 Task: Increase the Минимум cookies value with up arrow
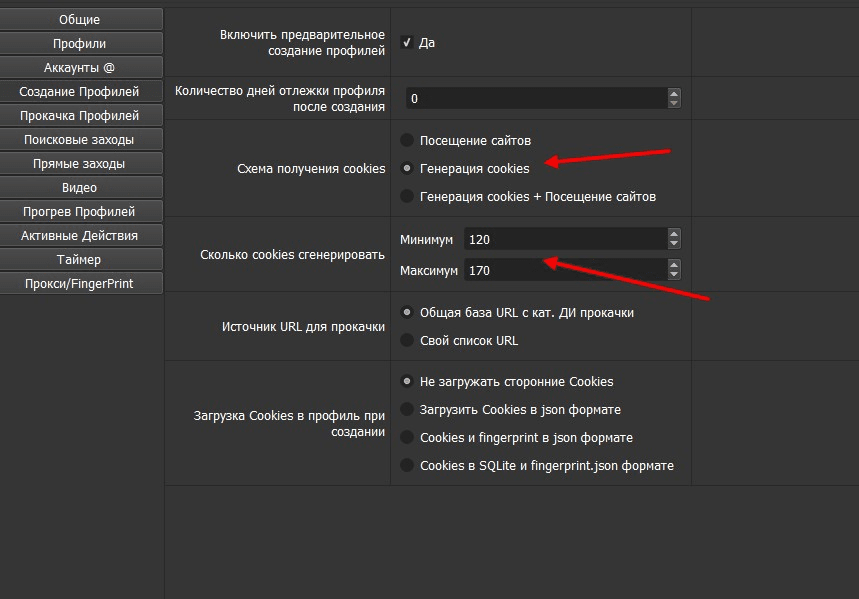pos(674,235)
